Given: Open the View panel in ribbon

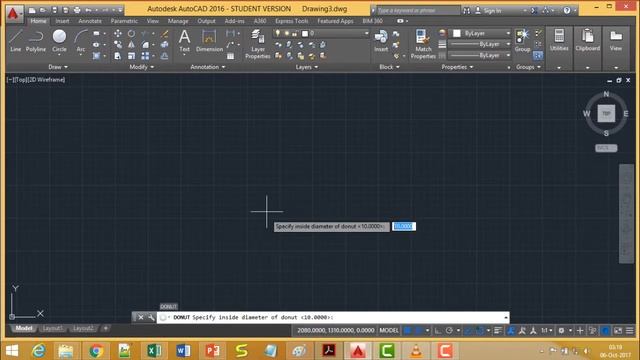Looking at the screenshot, I should 616,40.
